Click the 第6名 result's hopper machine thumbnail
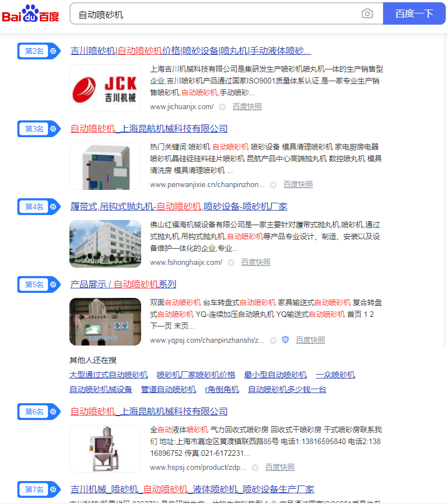Viewport: 448px width, 504px height. point(105,449)
